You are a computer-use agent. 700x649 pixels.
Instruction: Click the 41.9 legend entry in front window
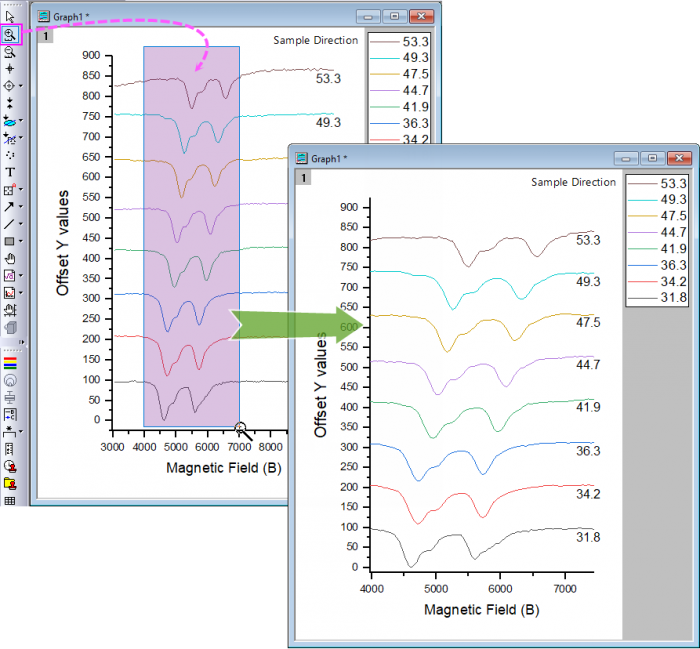click(657, 249)
